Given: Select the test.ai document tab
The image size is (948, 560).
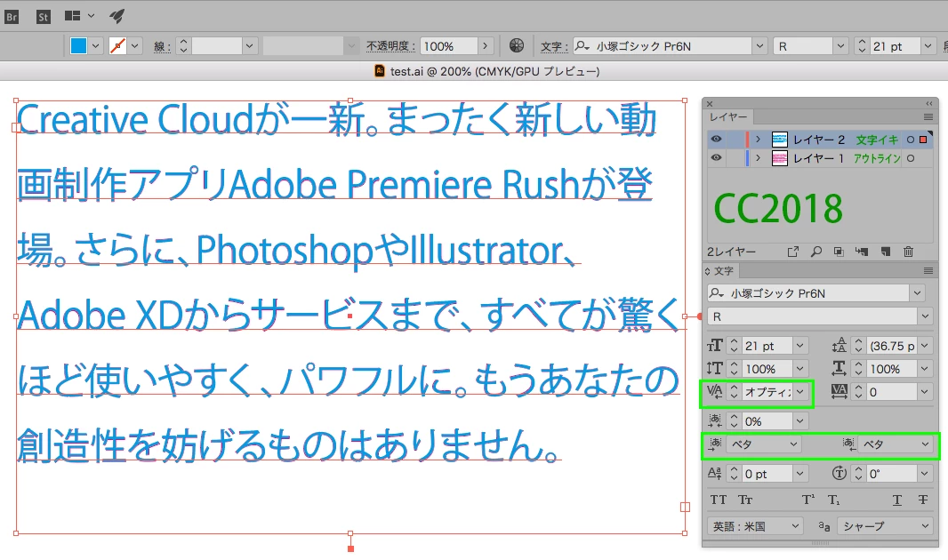Looking at the screenshot, I should (x=487, y=71).
